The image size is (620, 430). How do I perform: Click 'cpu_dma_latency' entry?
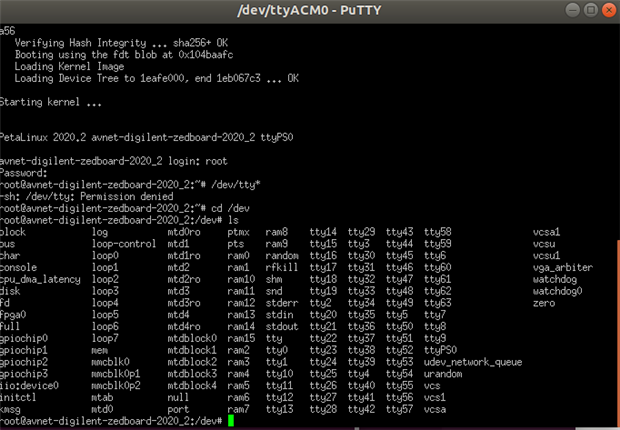click(x=40, y=279)
